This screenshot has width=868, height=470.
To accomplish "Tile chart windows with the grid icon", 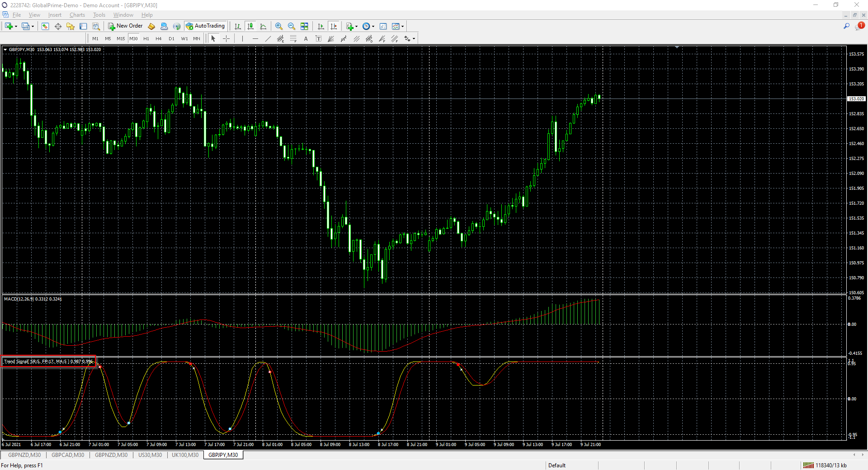I will (304, 26).
